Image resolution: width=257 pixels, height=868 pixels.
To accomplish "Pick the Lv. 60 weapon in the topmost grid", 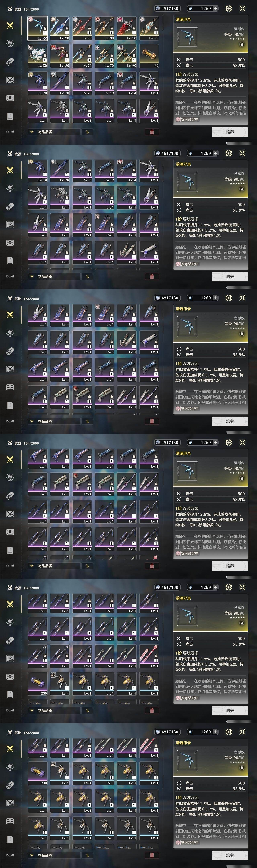I will pos(127,56).
